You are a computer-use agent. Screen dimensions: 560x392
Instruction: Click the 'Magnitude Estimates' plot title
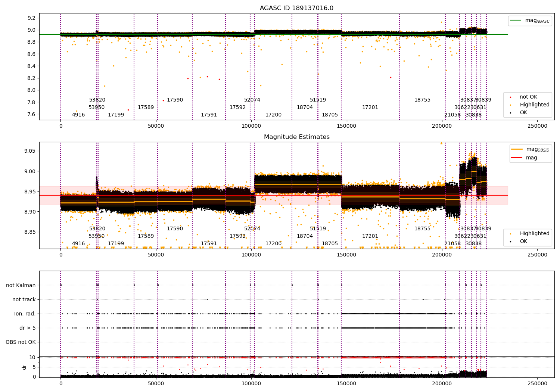tap(296, 137)
